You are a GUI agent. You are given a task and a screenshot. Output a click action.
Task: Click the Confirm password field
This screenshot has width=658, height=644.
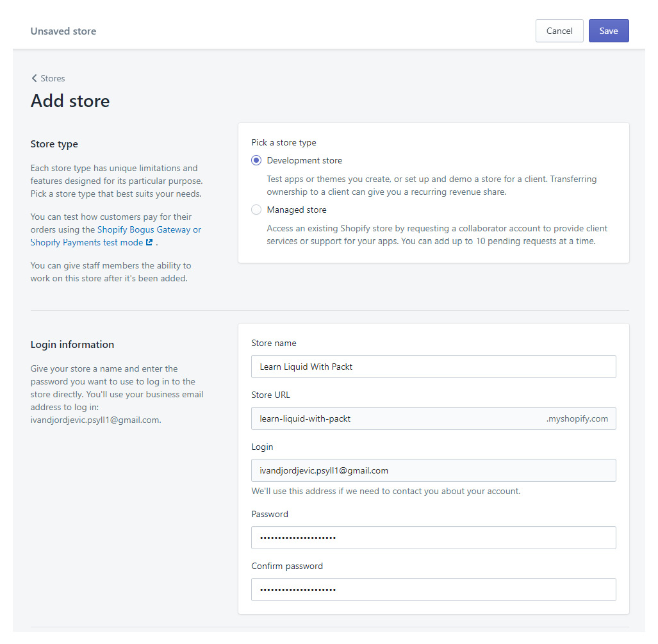[434, 590]
